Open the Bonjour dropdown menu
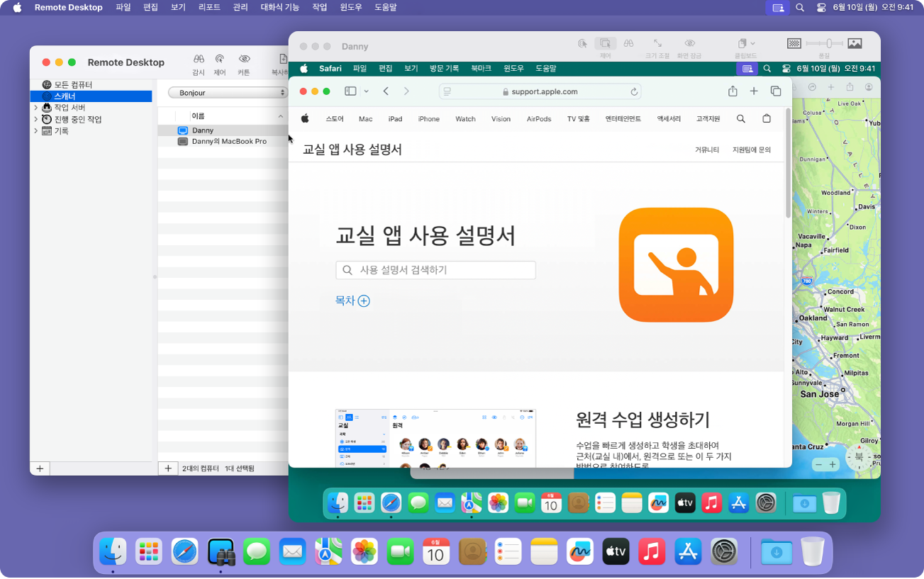 228,92
